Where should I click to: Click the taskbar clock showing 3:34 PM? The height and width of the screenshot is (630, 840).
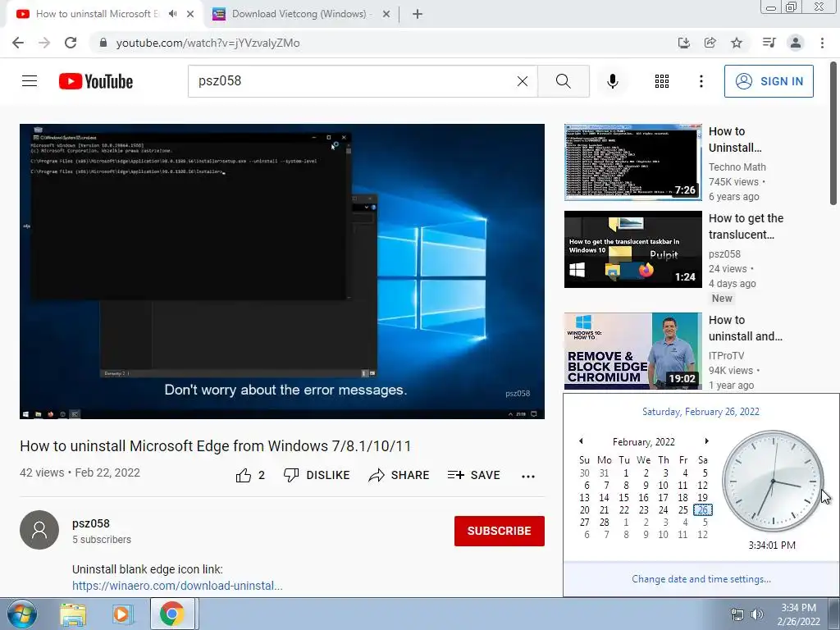coord(799,614)
